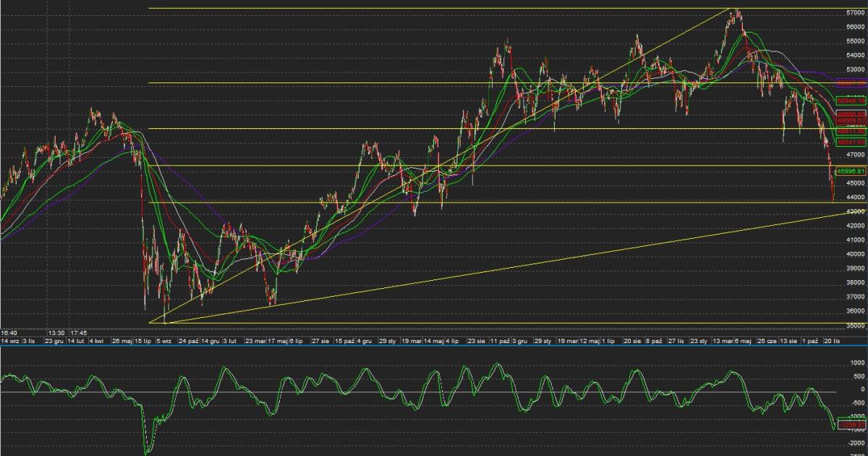
Task: Click the 57000 price axis label
Action: [855, 13]
